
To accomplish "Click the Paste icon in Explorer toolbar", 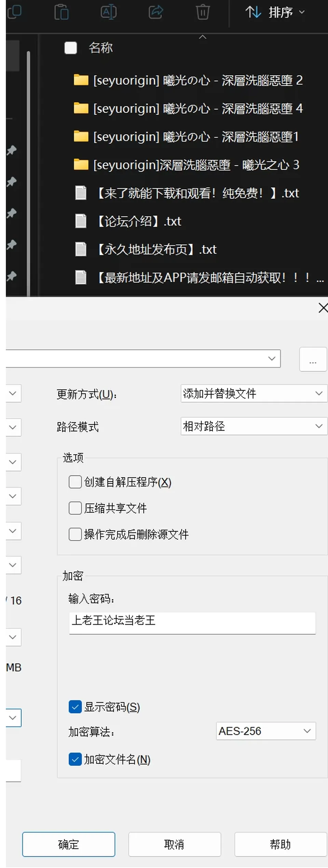I will click(61, 12).
